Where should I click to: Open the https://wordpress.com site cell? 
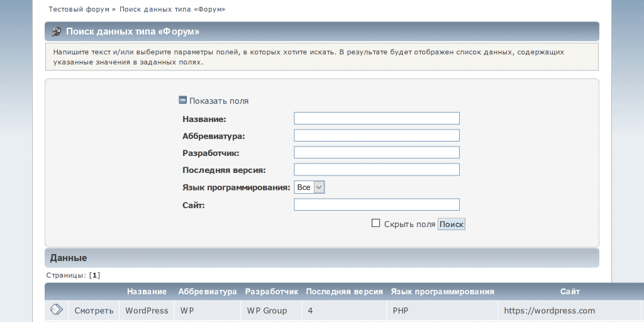[x=549, y=311]
